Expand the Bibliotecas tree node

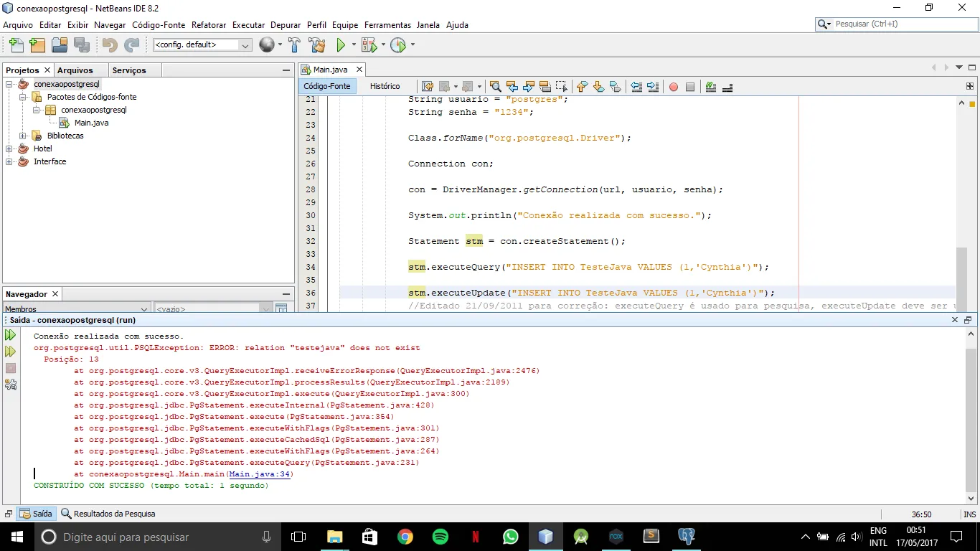(x=23, y=136)
